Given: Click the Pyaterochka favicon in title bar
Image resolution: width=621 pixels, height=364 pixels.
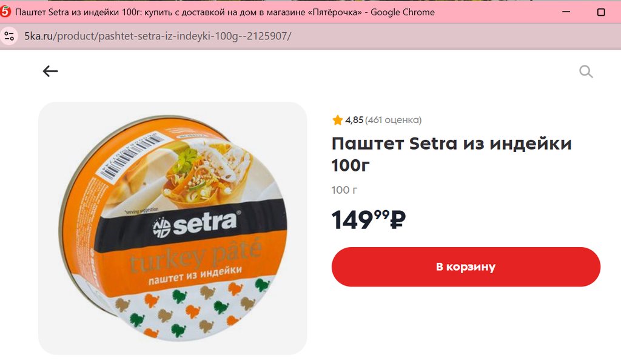Looking at the screenshot, I should pos(5,12).
